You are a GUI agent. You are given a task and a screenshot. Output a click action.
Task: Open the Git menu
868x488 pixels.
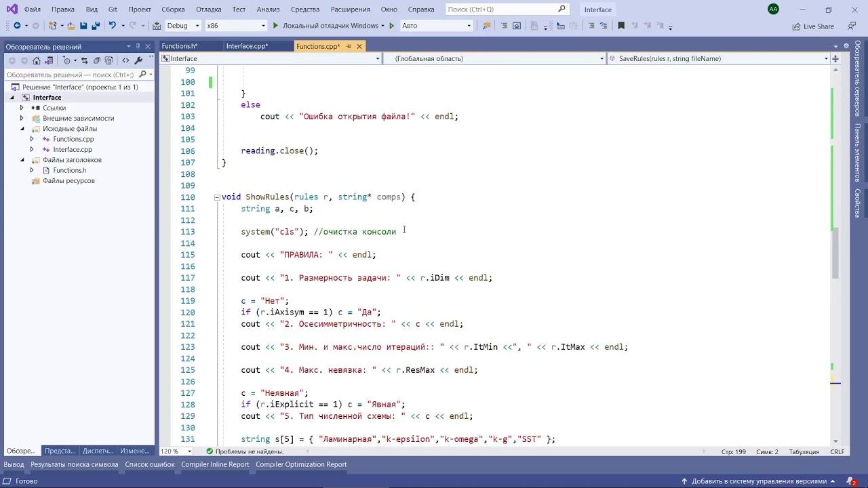point(113,9)
